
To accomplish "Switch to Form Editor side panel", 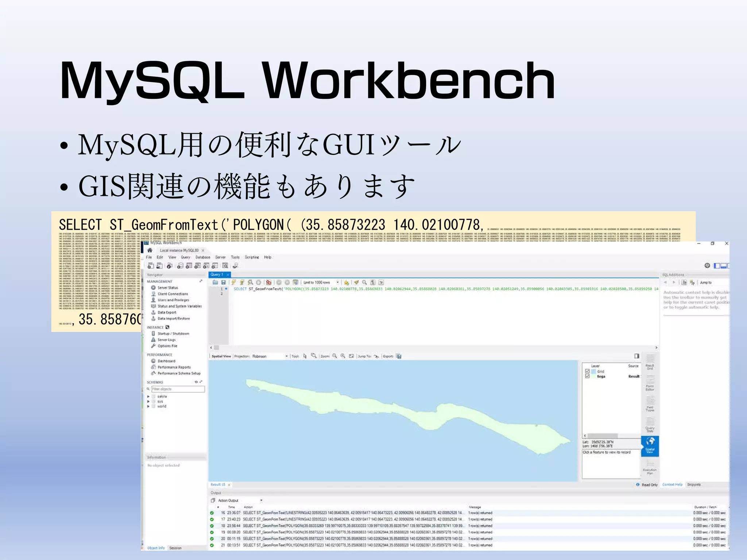I will [650, 384].
